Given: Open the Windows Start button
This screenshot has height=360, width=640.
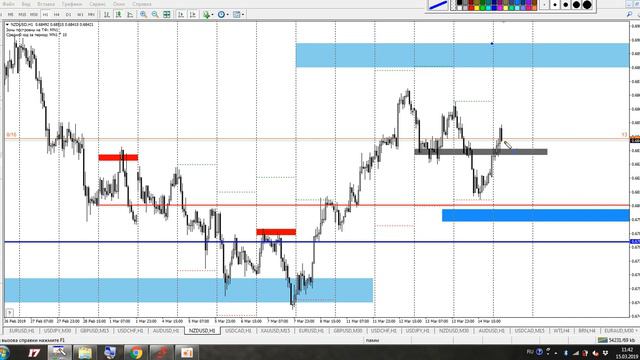Looking at the screenshot, I should pos(4,352).
